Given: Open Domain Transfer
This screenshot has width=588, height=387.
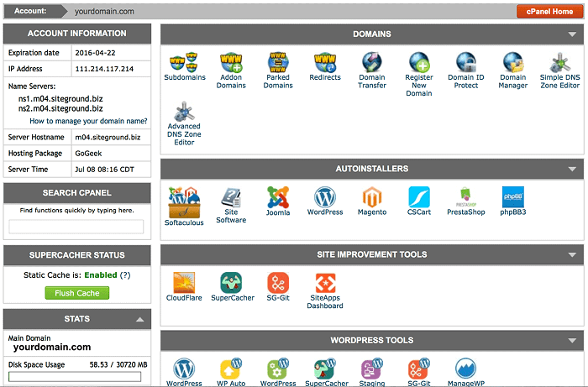Looking at the screenshot, I should coord(371,71).
